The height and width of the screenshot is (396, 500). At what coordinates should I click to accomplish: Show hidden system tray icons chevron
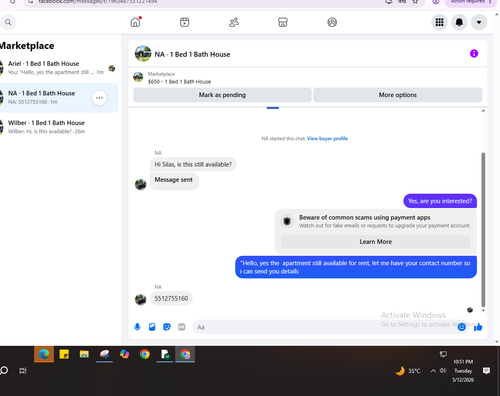pos(433,371)
